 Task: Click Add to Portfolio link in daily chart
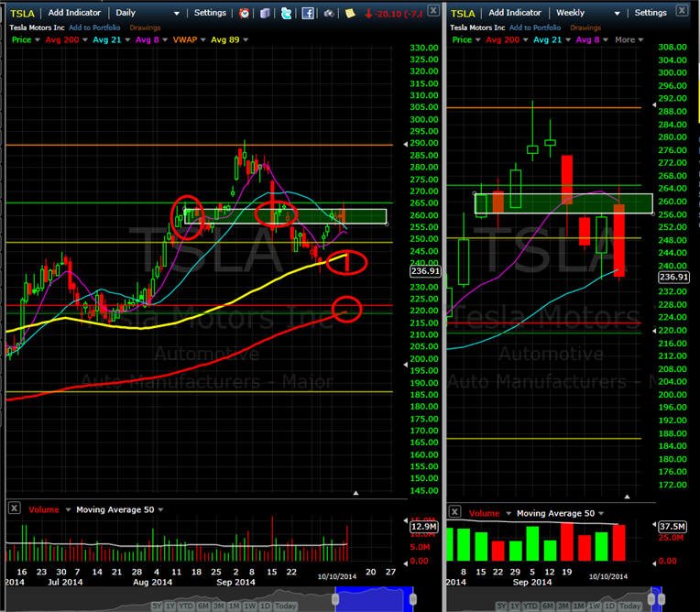(94, 27)
